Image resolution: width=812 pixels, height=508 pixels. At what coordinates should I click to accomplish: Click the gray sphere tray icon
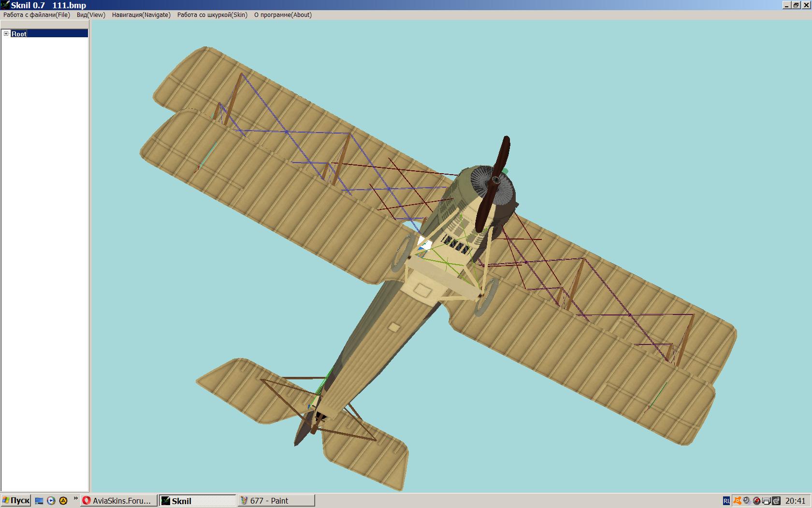click(x=747, y=501)
